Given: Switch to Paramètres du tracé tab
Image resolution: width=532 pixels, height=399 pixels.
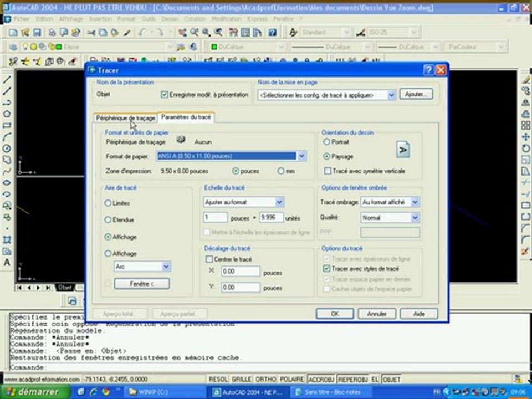Looking at the screenshot, I should pos(186,117).
